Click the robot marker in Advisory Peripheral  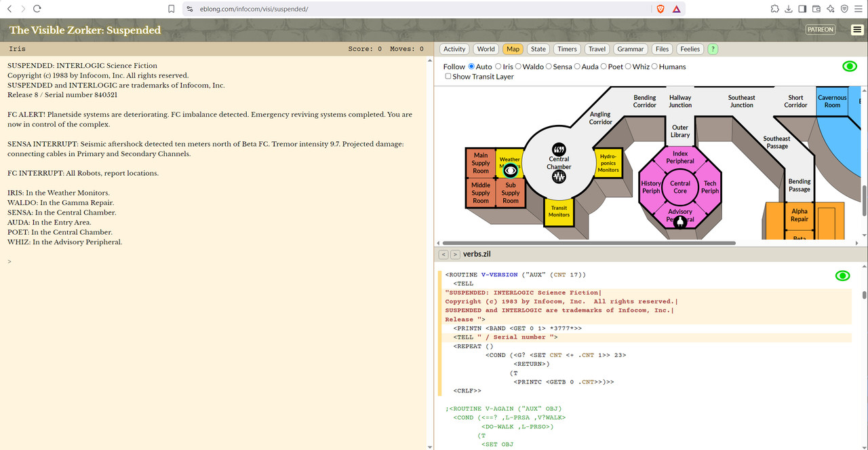click(680, 221)
